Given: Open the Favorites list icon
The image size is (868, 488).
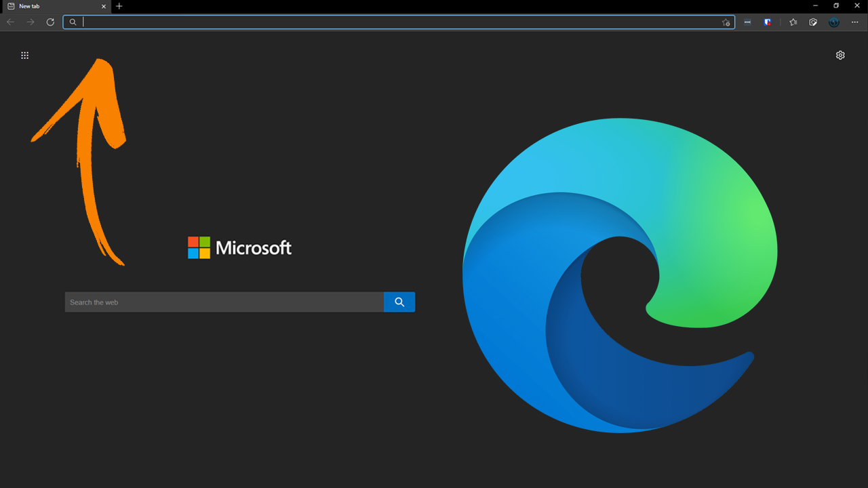Looking at the screenshot, I should click(793, 22).
